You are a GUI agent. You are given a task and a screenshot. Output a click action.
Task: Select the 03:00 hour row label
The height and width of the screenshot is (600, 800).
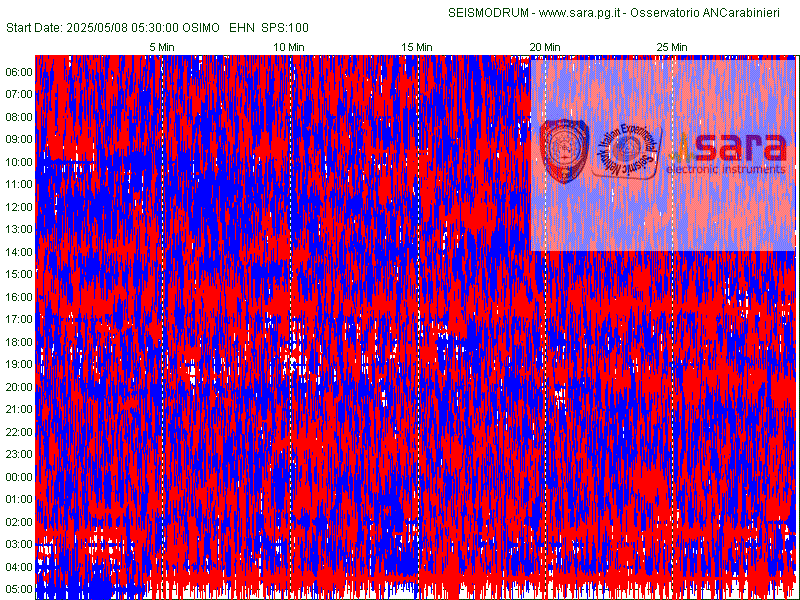coord(19,544)
